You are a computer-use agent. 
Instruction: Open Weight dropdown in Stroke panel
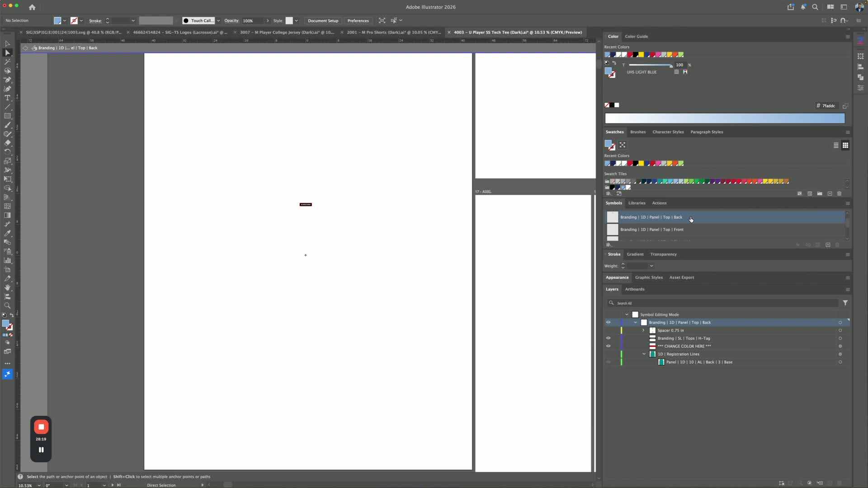tap(651, 266)
